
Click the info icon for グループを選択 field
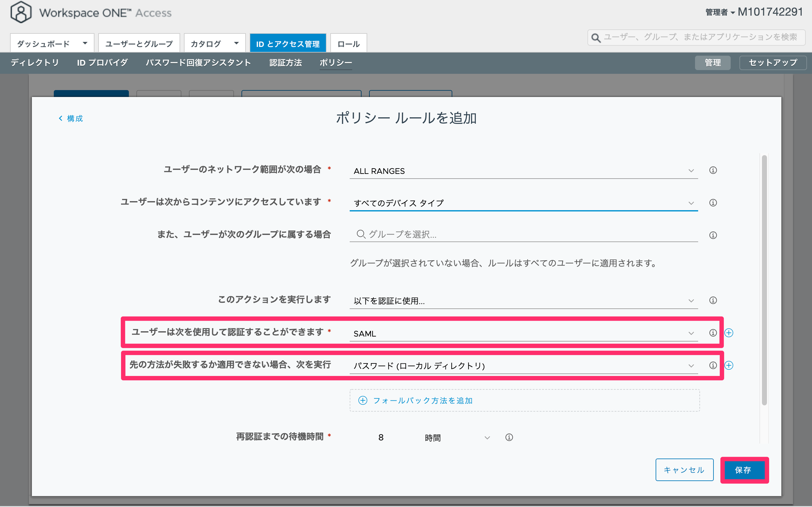click(x=713, y=235)
